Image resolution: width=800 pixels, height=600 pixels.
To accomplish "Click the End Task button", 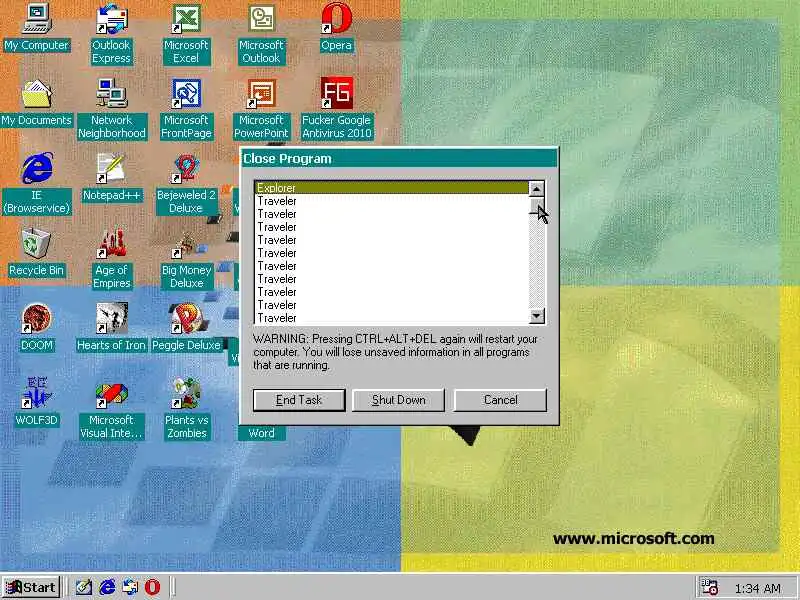I will (x=299, y=400).
